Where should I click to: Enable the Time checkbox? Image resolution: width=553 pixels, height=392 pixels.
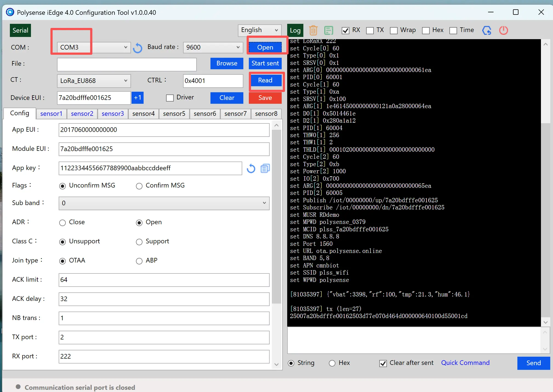(x=453, y=30)
